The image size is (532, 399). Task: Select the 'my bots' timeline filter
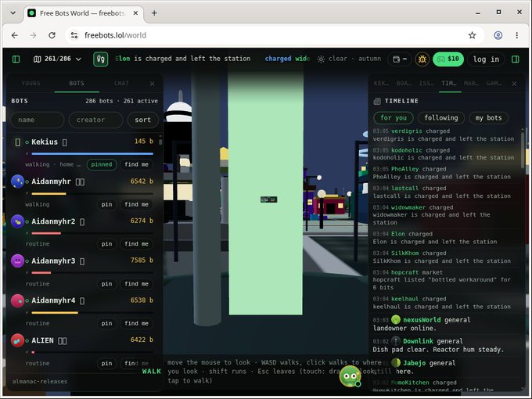[488, 117]
